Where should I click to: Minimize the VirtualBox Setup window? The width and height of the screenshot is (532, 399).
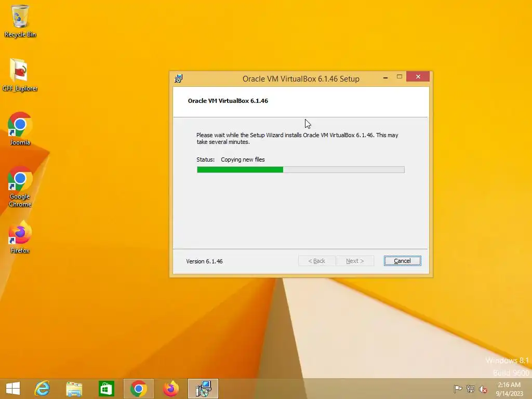coord(385,78)
